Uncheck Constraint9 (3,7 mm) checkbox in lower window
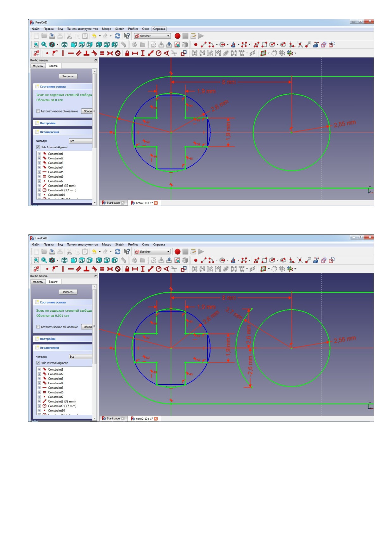Viewport: 392px width, 555px height. [x=39, y=406]
